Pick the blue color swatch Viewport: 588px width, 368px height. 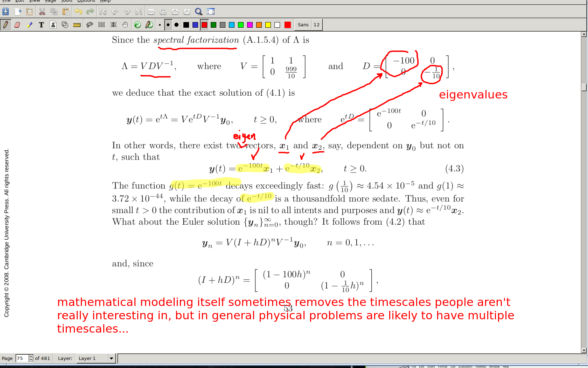click(195, 25)
